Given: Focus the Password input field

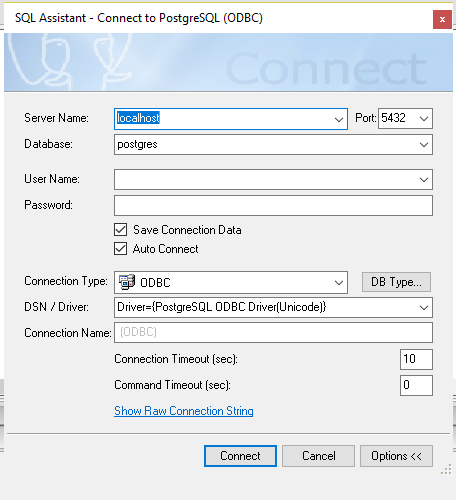Looking at the screenshot, I should pyautogui.click(x=273, y=206).
